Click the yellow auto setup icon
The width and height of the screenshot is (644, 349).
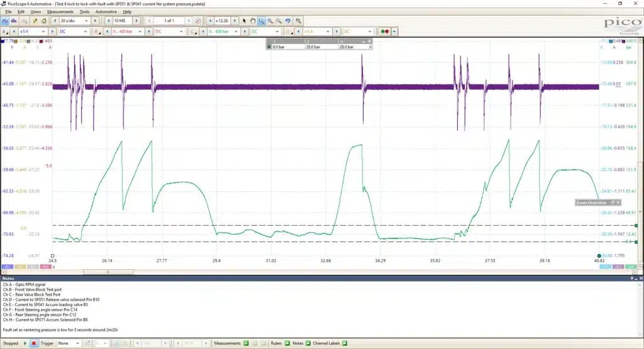coord(35,21)
